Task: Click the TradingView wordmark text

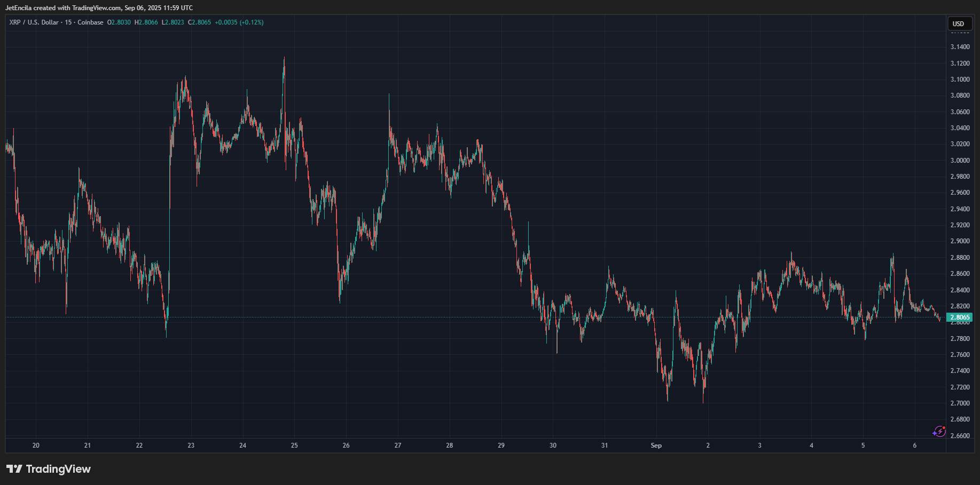Action: click(58, 469)
